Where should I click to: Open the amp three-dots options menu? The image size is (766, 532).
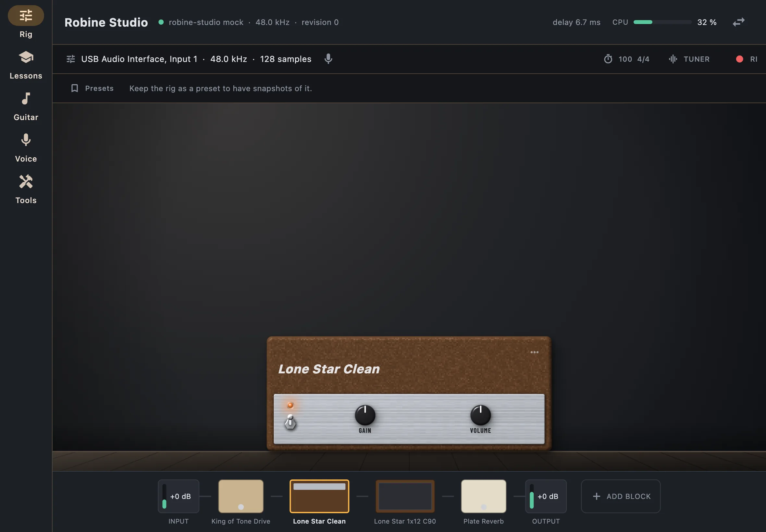coord(534,352)
